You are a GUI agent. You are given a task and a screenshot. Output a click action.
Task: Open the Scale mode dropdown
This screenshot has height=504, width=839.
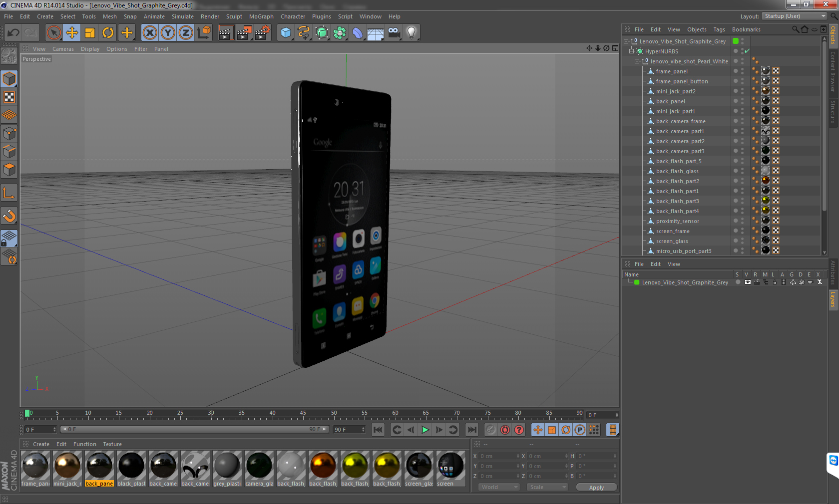tap(547, 487)
